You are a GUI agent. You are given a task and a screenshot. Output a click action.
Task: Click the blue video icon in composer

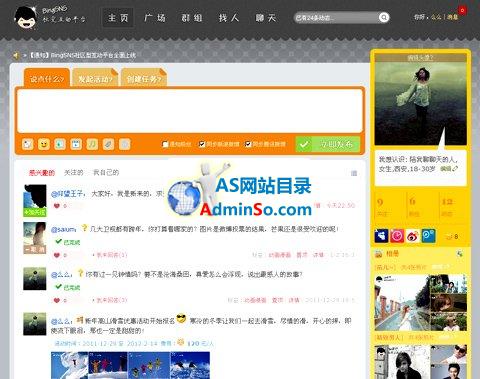(x=76, y=144)
